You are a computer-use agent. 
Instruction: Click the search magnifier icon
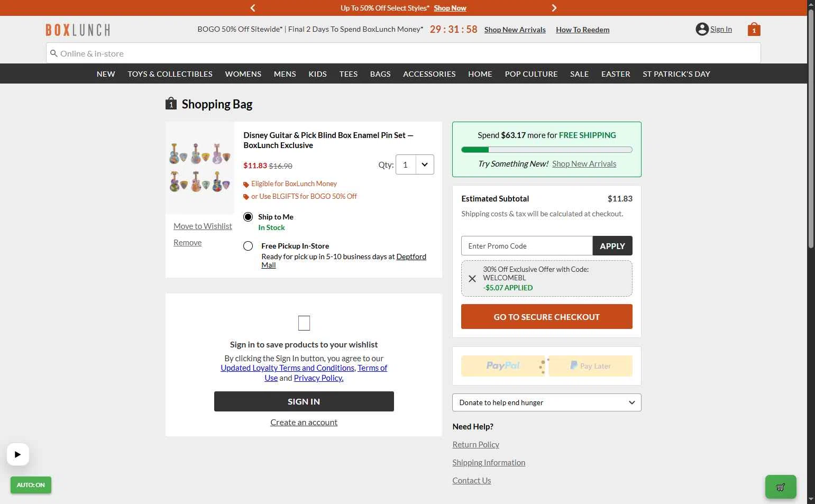[x=53, y=53]
